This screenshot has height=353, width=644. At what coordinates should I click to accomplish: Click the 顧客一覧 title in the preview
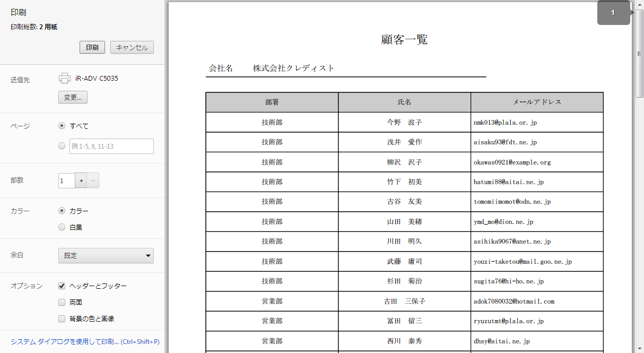pos(404,39)
